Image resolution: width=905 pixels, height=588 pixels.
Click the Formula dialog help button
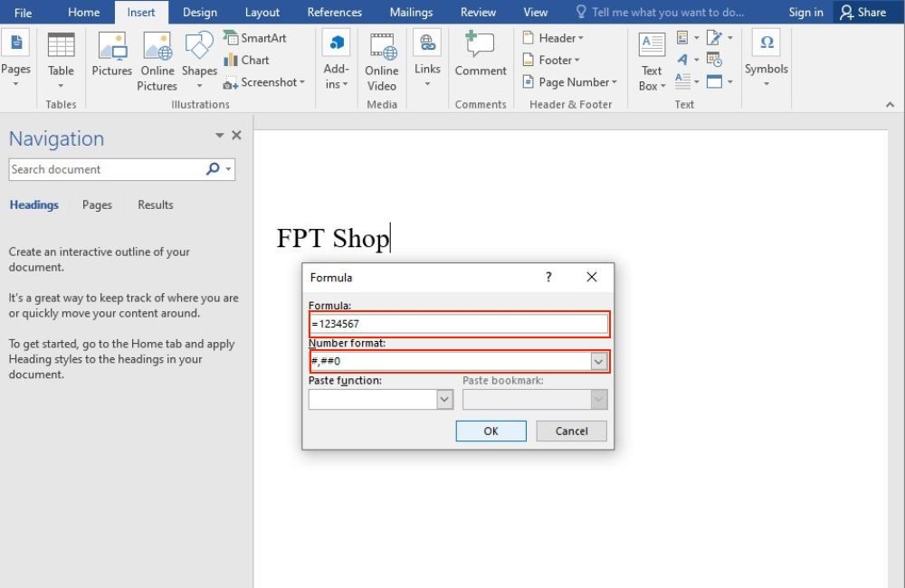pyautogui.click(x=548, y=277)
